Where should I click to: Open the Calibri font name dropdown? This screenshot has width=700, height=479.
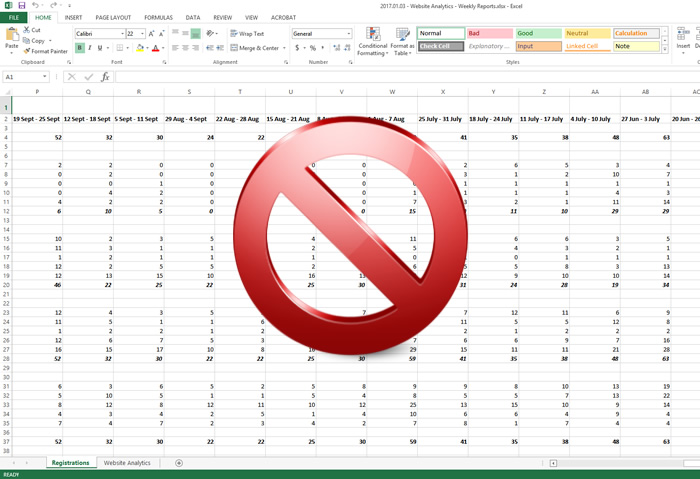tap(122, 33)
